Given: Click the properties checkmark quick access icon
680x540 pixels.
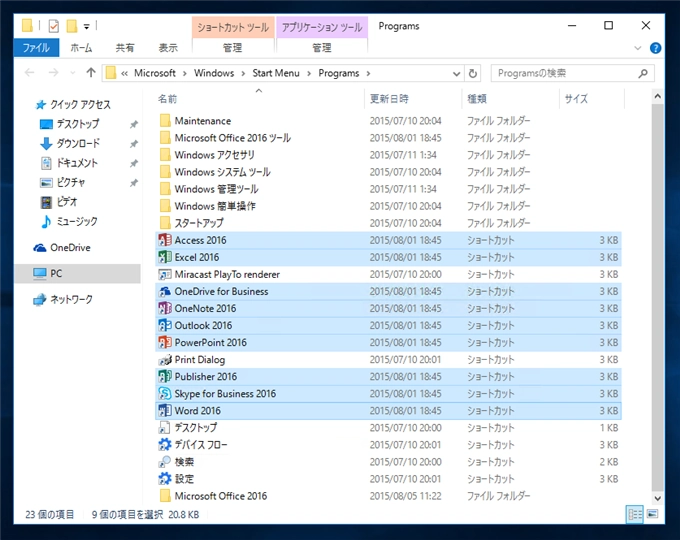Looking at the screenshot, I should click(x=53, y=26).
